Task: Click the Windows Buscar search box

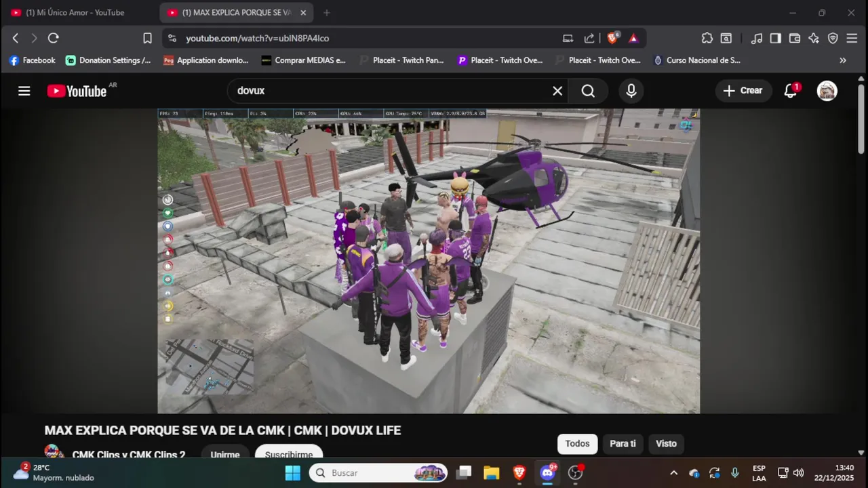Action: tap(378, 472)
